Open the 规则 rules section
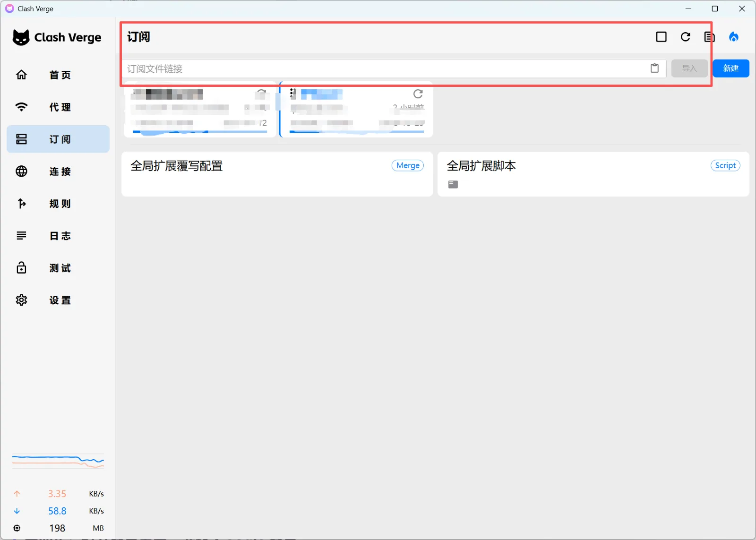Viewport: 756px width, 540px height. click(58, 203)
